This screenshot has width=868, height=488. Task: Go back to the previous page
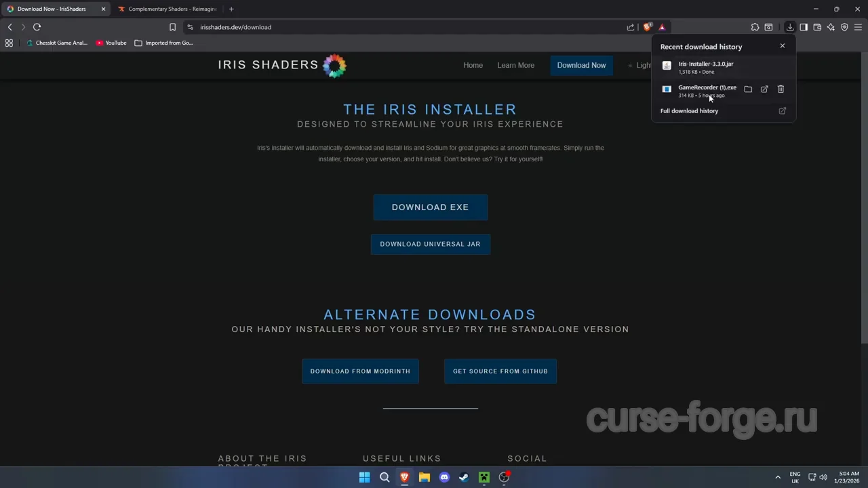(x=9, y=27)
